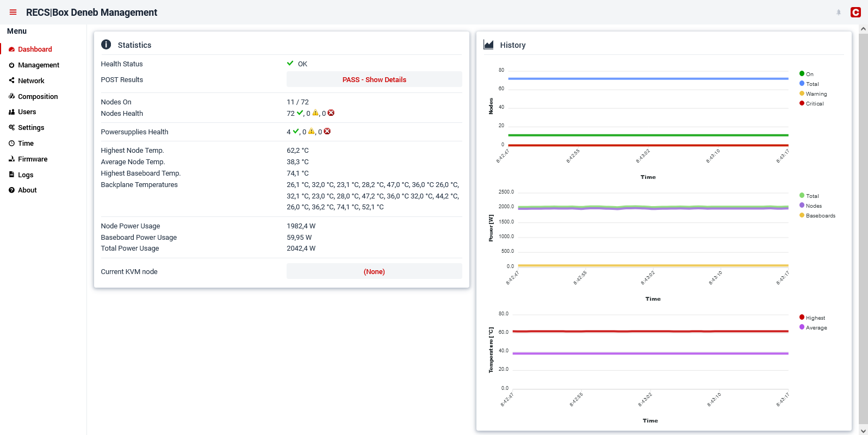Screen dimensions: 868x435
Task: Click the Time clock icon
Action: pyautogui.click(x=11, y=144)
